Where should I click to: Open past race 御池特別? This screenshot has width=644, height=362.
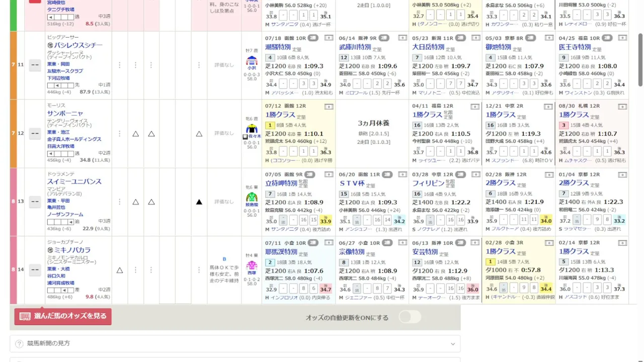tap(499, 47)
